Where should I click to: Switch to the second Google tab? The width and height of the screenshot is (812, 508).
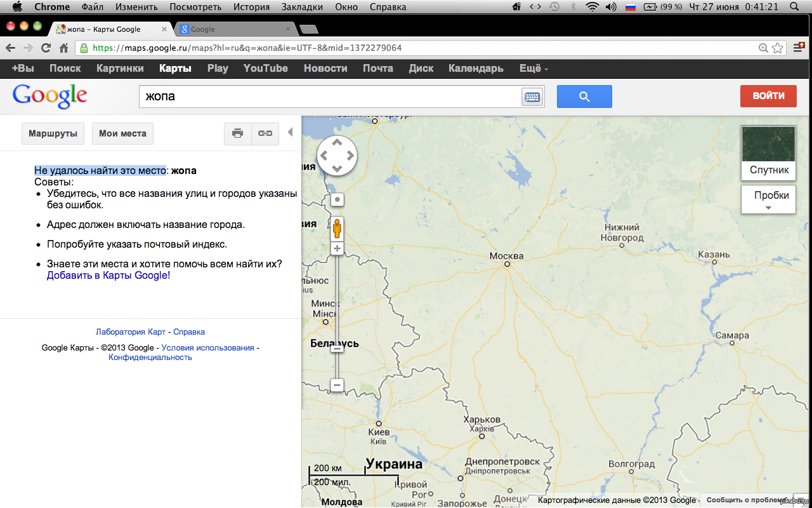[x=235, y=29]
